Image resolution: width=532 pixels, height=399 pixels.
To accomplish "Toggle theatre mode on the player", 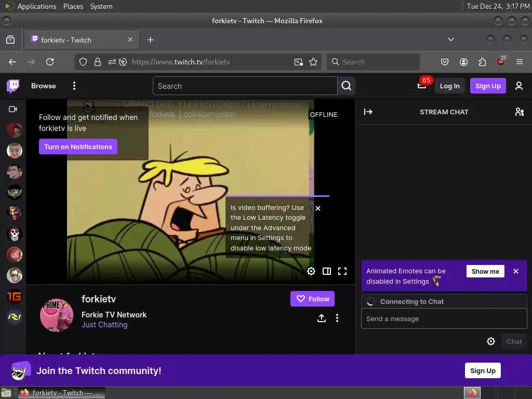I will (327, 271).
